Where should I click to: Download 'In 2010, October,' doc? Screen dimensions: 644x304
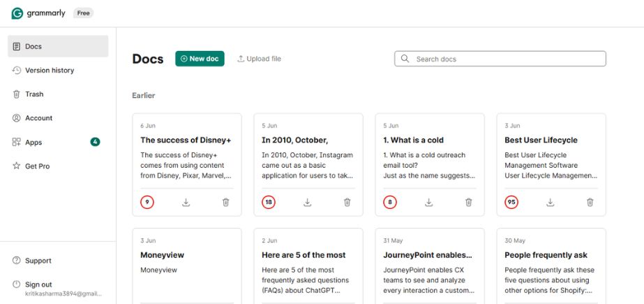click(307, 203)
